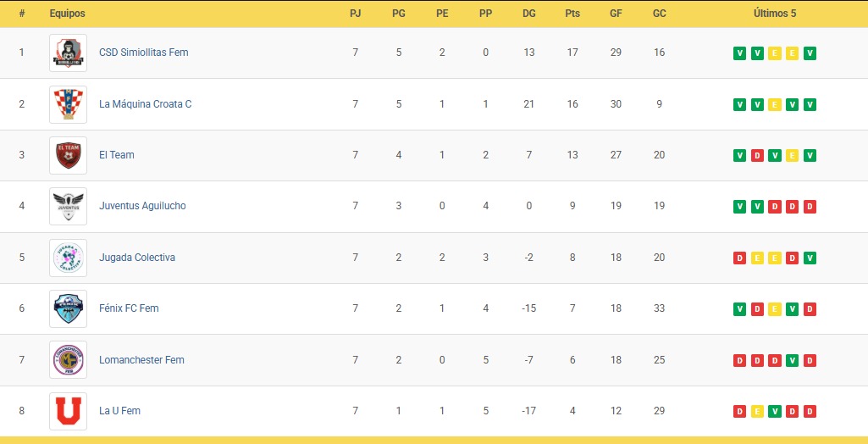This screenshot has width=868, height=444.
Task: Click the Equipos column header
Action: 67,14
